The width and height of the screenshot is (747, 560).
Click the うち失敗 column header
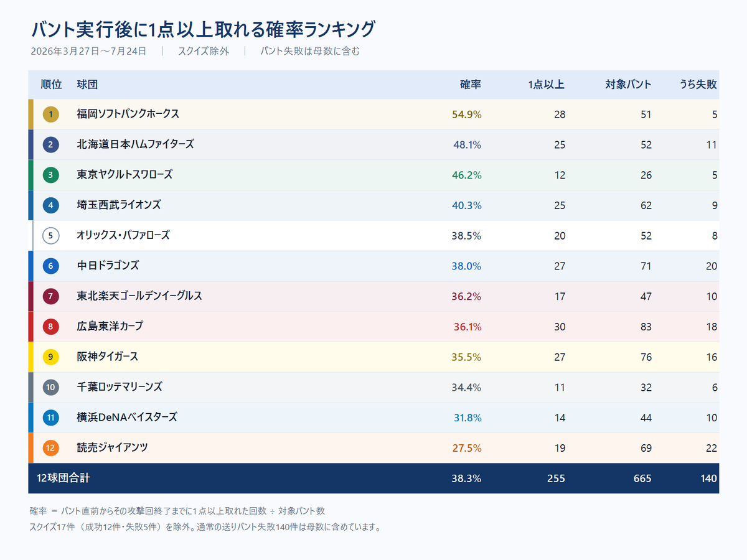click(698, 85)
